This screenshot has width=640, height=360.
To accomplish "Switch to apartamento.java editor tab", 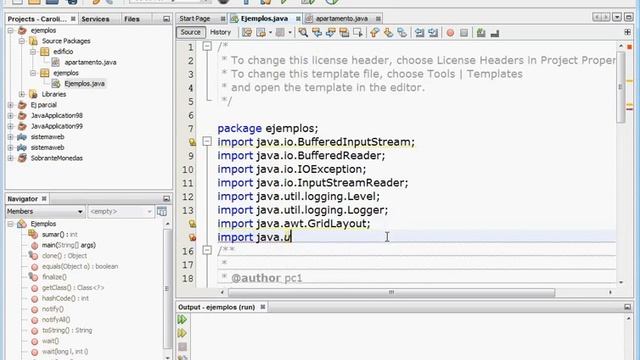I will coord(342,19).
